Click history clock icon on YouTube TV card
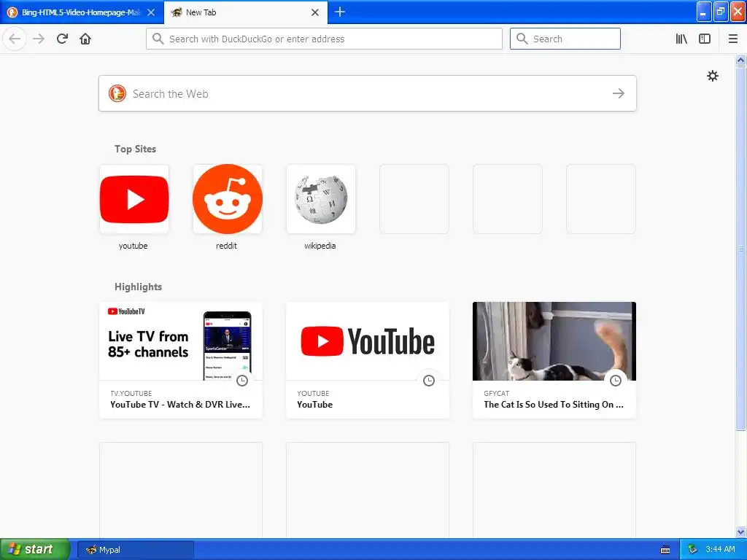The image size is (747, 560). tap(242, 381)
